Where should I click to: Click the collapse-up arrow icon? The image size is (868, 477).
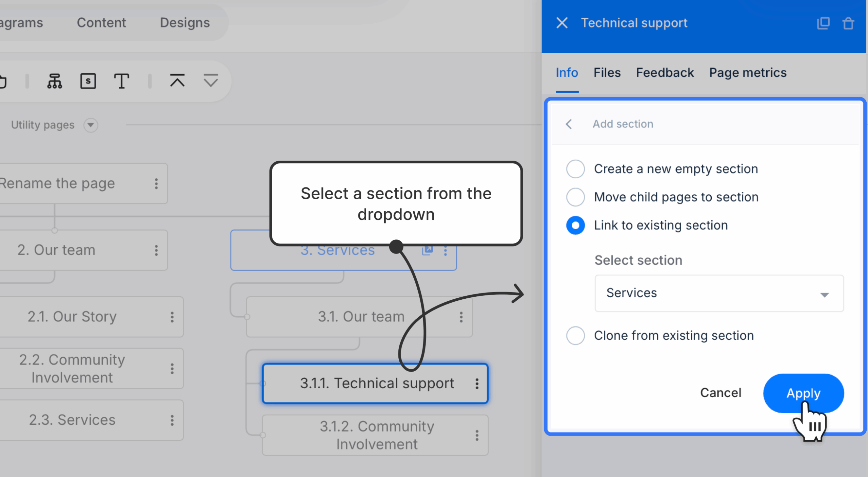click(x=177, y=81)
